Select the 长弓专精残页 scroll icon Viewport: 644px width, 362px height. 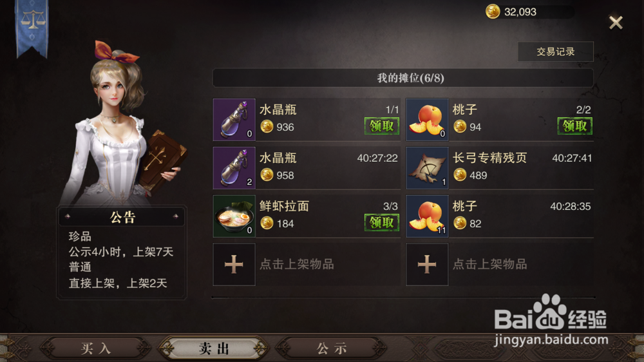click(427, 168)
